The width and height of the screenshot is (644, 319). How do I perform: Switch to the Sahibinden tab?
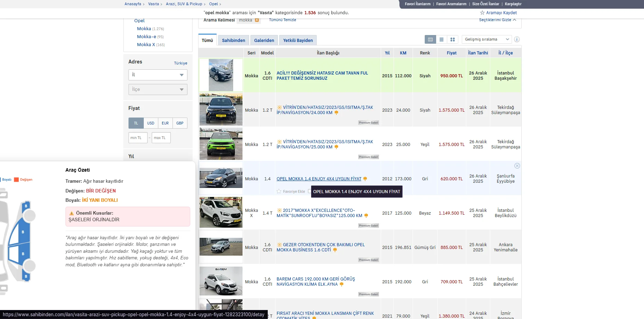coord(233,41)
